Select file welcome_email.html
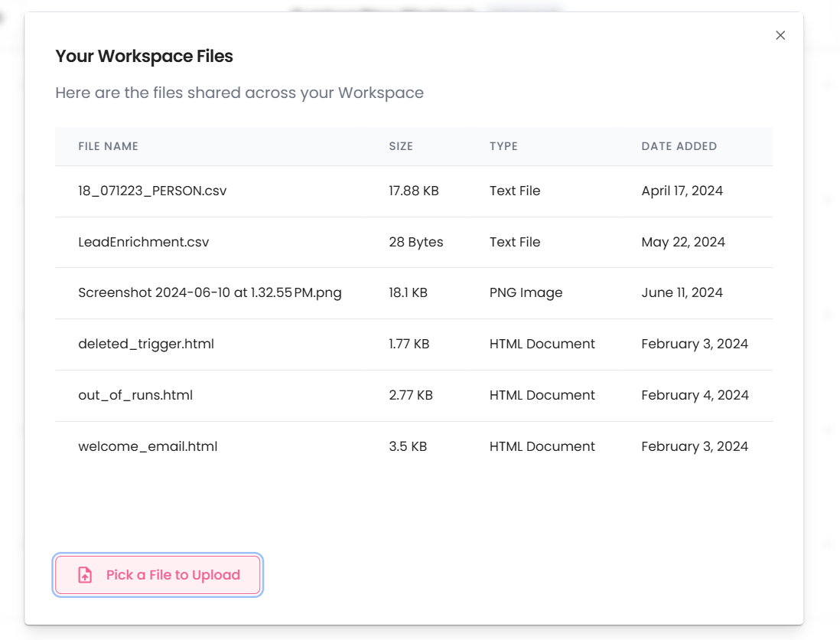This screenshot has width=840, height=640. 148,446
